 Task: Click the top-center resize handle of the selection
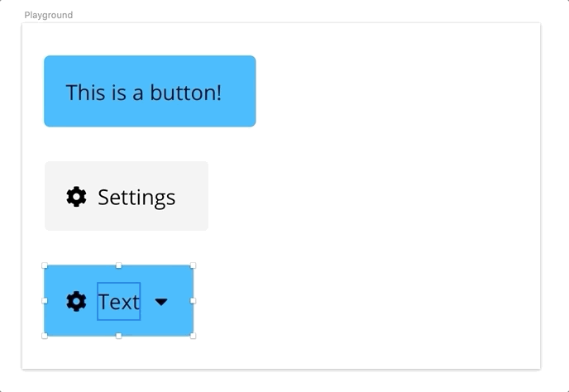pos(118,265)
